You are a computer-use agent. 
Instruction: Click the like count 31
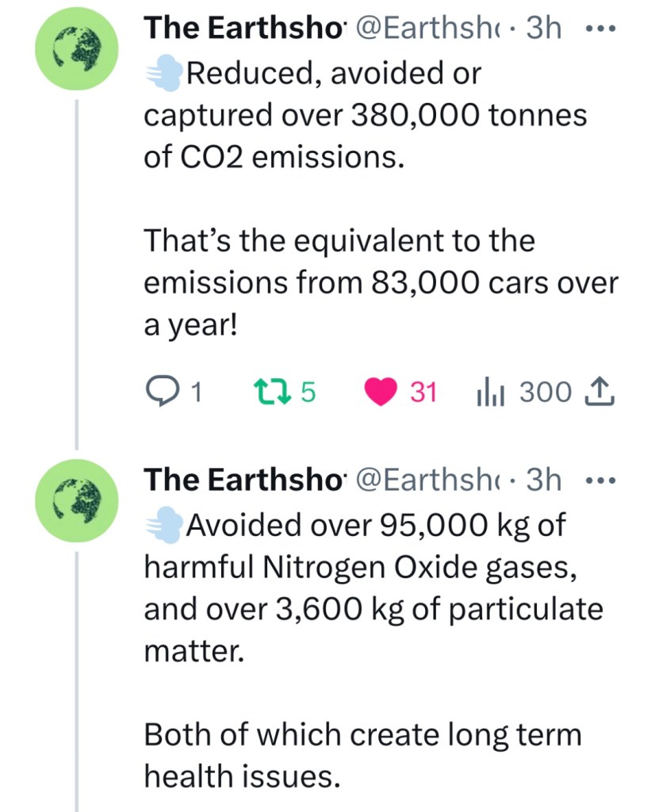pyautogui.click(x=423, y=392)
